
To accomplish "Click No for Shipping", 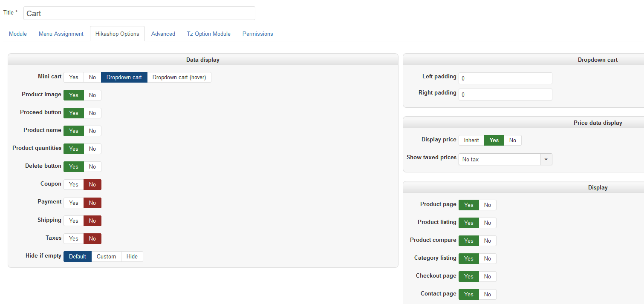I will click(x=92, y=221).
